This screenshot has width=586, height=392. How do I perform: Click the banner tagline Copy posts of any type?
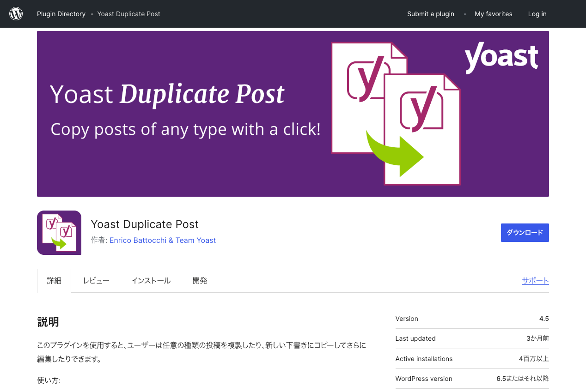coord(185,129)
